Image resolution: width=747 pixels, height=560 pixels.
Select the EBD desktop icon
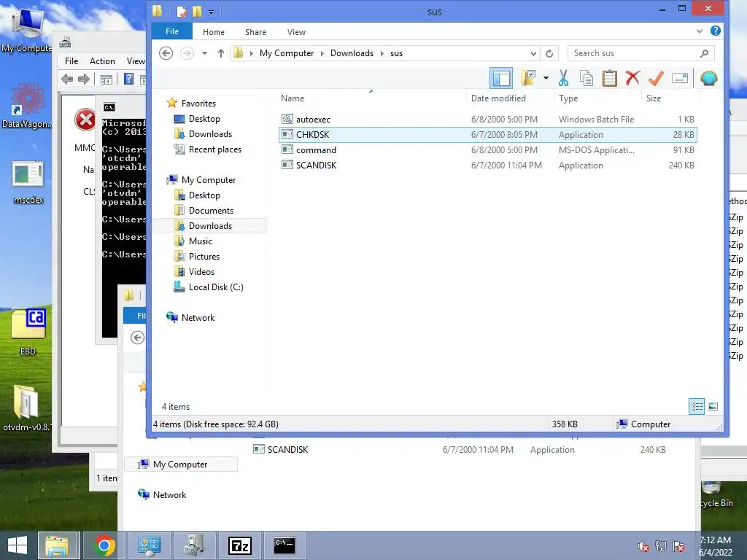coord(28,332)
